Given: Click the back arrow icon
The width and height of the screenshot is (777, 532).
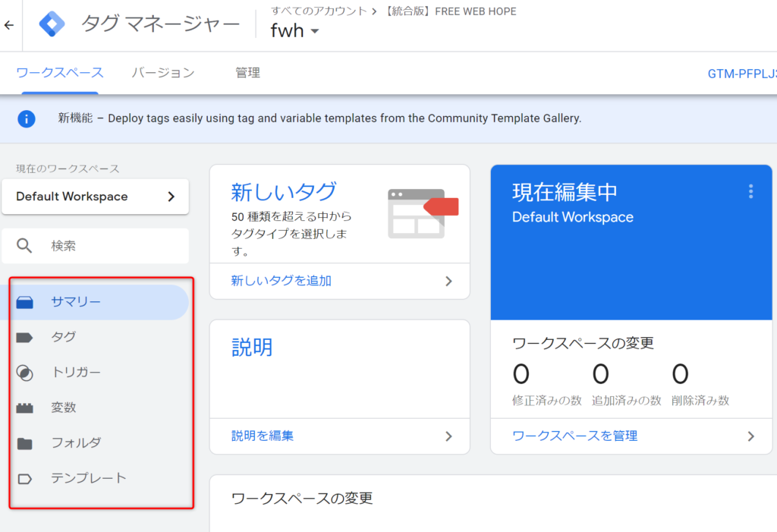Looking at the screenshot, I should pyautogui.click(x=9, y=25).
